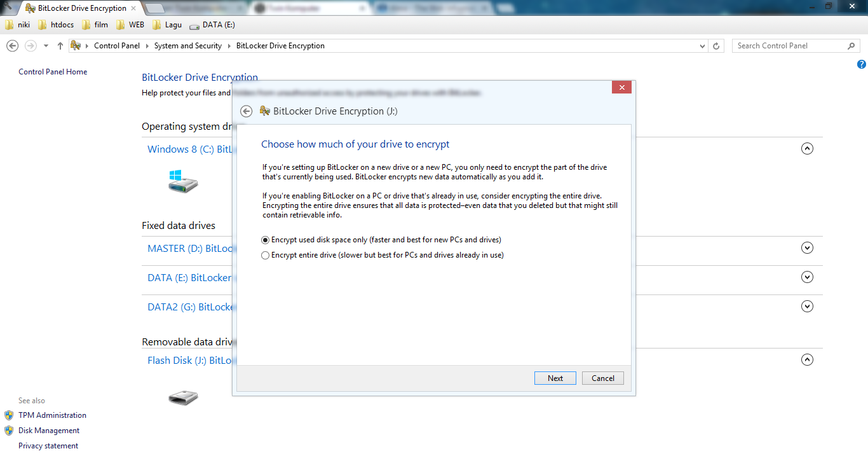Expand the MASTER (D:) drive section
This screenshot has height=463, width=868.
[x=807, y=248]
